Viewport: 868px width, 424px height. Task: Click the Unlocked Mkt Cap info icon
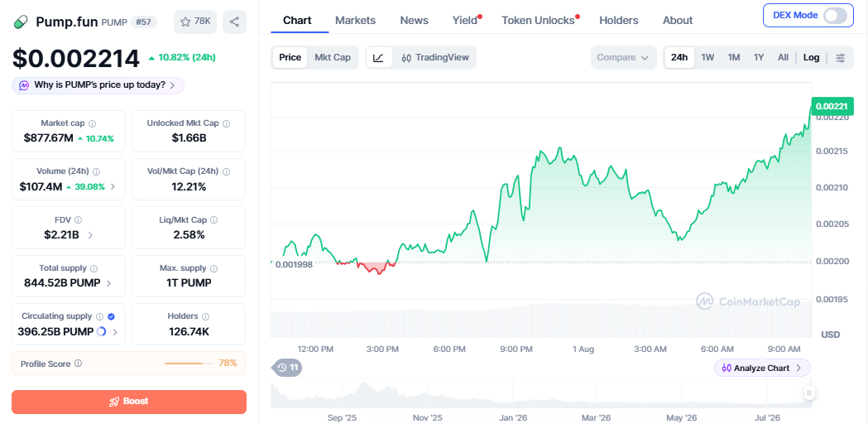(227, 123)
